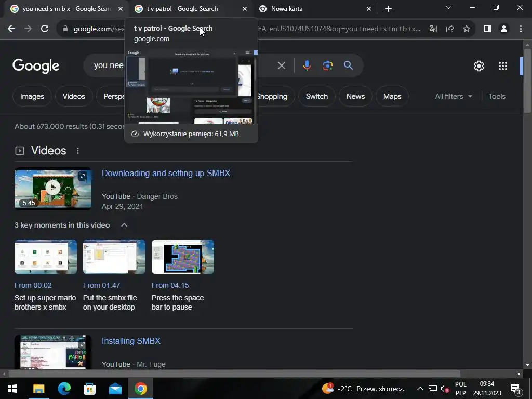This screenshot has width=532, height=399.
Task: Filter results by Maps
Action: pyautogui.click(x=392, y=96)
